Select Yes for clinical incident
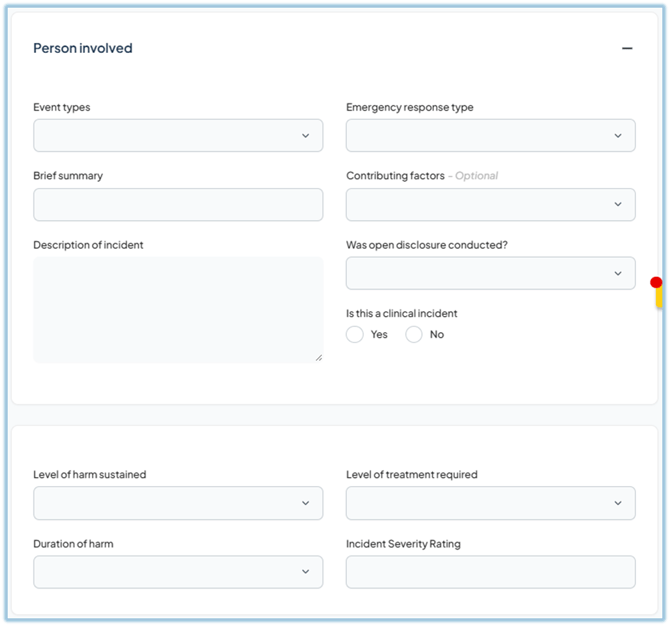This screenshot has width=670, height=626. (355, 335)
